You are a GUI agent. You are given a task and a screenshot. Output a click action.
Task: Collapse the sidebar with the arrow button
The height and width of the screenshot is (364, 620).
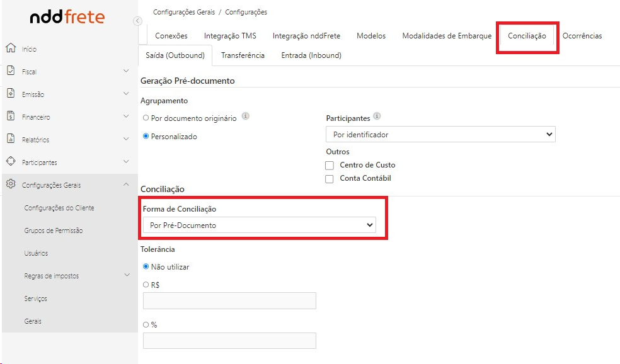coord(138,21)
